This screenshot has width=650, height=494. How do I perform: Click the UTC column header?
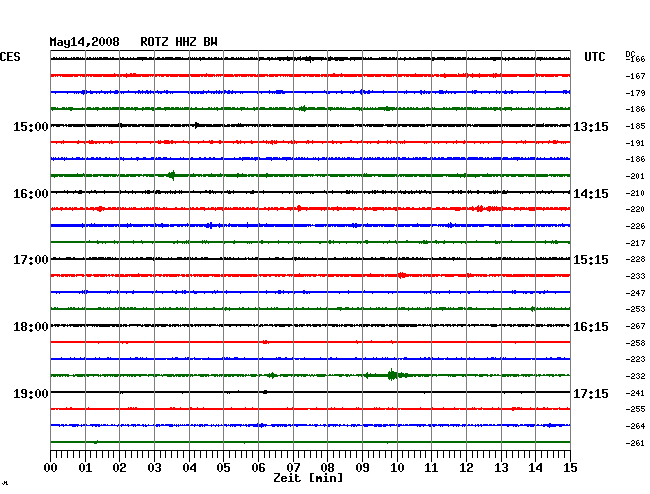tap(594, 57)
